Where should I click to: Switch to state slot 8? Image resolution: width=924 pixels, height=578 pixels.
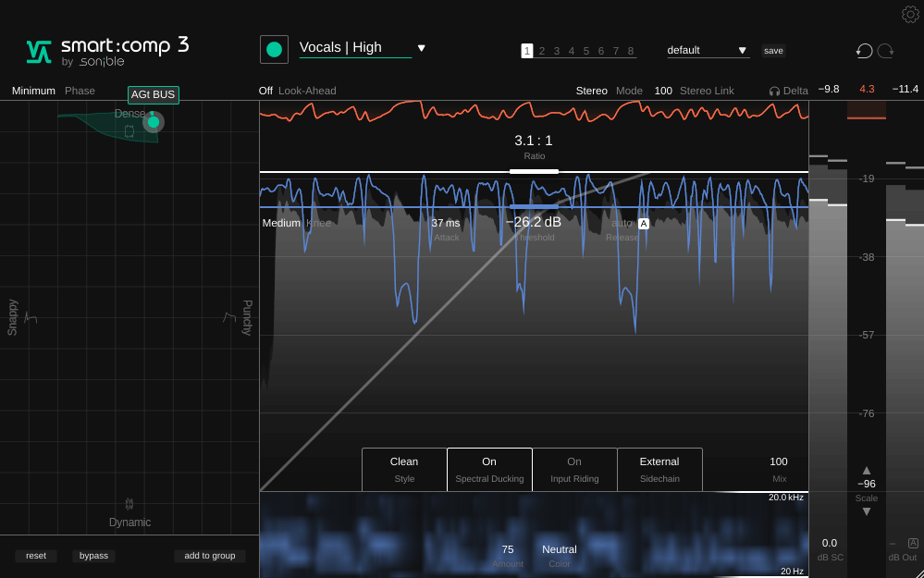[631, 51]
